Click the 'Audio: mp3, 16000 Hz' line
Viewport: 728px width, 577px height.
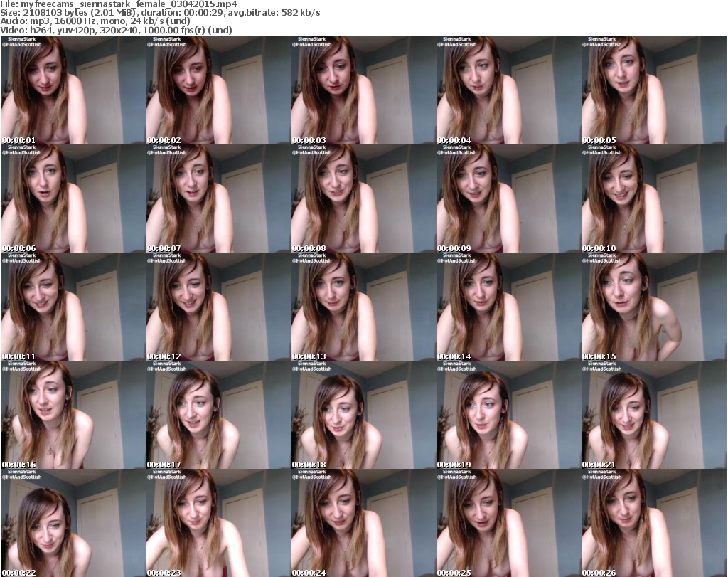pos(95,21)
